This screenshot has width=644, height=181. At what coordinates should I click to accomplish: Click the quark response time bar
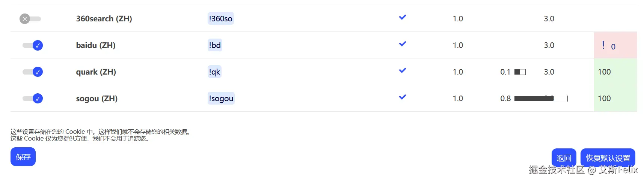[520, 72]
